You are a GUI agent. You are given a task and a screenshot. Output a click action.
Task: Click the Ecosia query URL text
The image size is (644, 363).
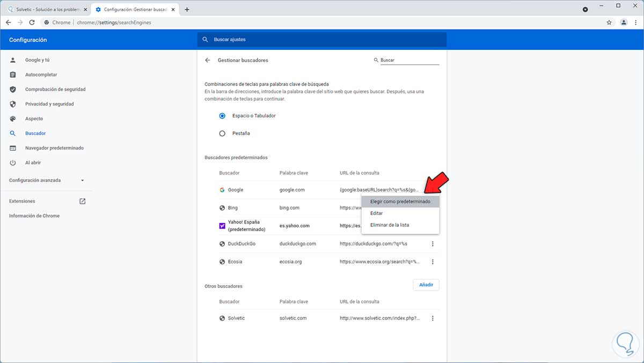click(x=380, y=262)
